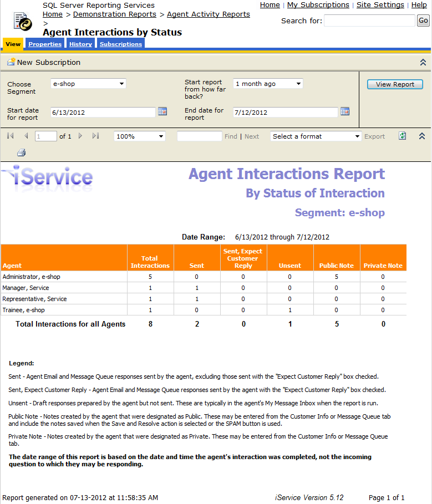Open the zoom 100% dropdown
Viewport: 432px width, 504px height.
(x=140, y=136)
